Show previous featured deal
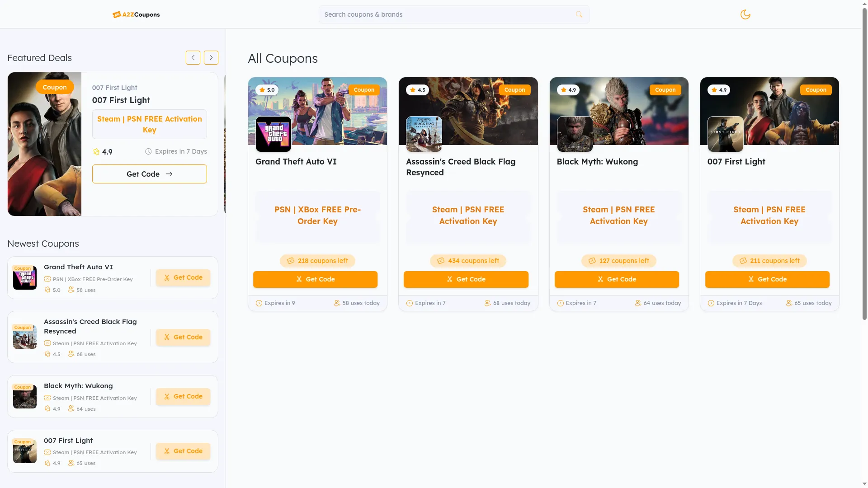The image size is (868, 488). pos(193,57)
